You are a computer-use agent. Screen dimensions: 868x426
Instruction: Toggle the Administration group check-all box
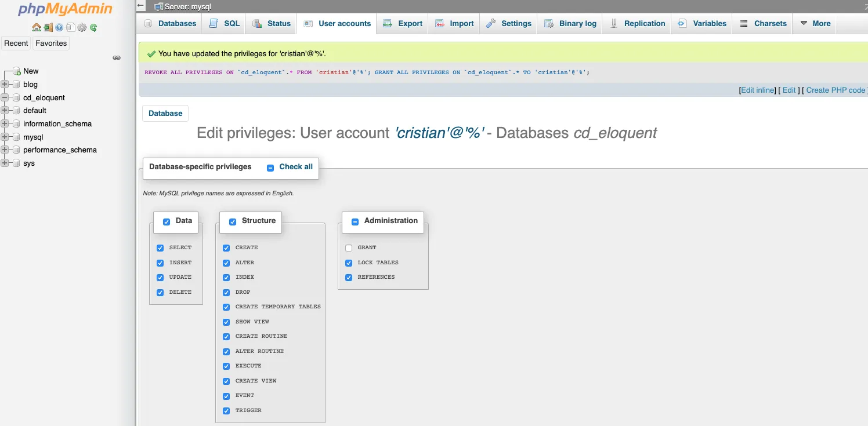355,221
